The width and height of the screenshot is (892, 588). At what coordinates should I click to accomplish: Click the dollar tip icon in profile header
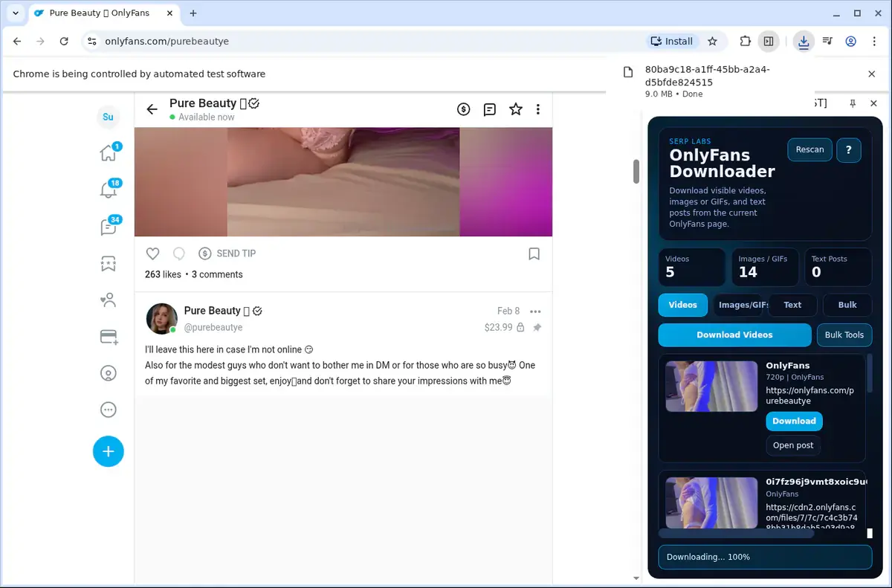pyautogui.click(x=464, y=109)
